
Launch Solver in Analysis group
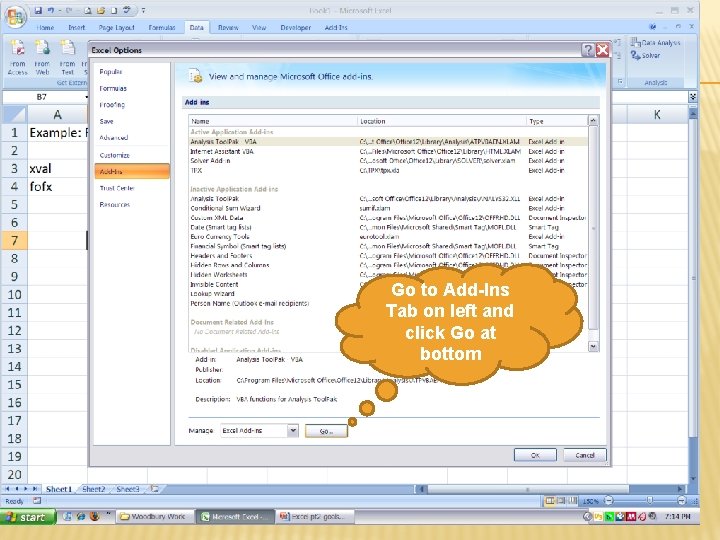[x=646, y=56]
